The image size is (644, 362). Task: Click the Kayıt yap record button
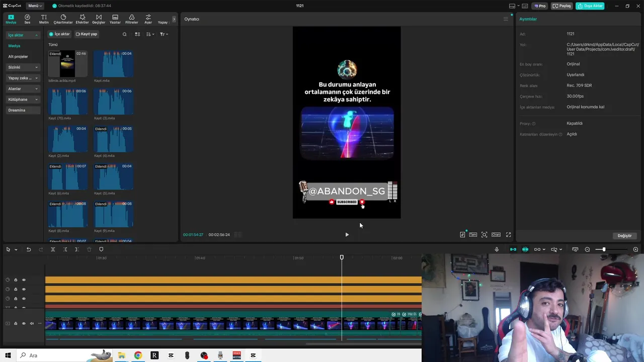(87, 34)
